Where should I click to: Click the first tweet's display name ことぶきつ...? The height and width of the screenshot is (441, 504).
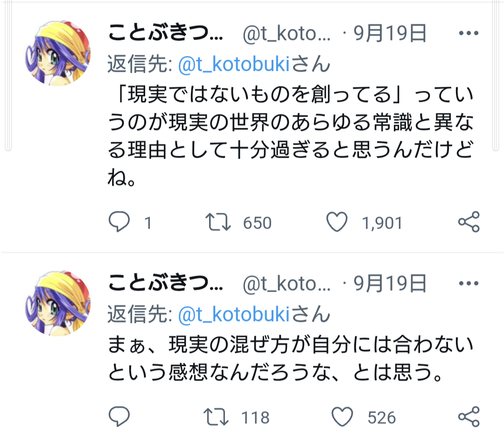point(166,33)
